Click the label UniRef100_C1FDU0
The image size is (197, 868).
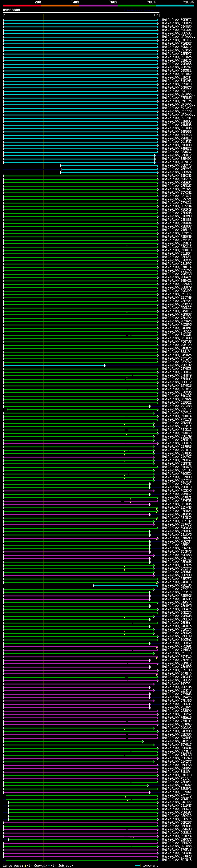click(x=177, y=145)
